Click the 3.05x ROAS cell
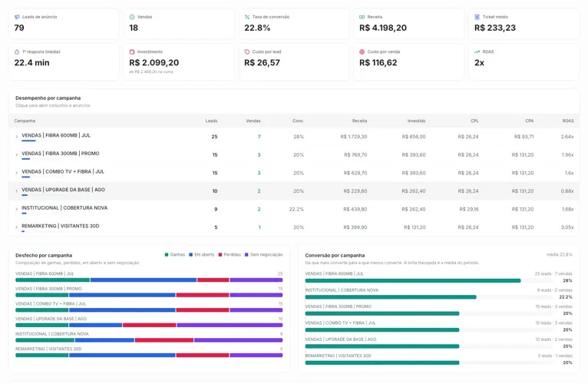Viewport: 588px width, 384px height. click(567, 227)
